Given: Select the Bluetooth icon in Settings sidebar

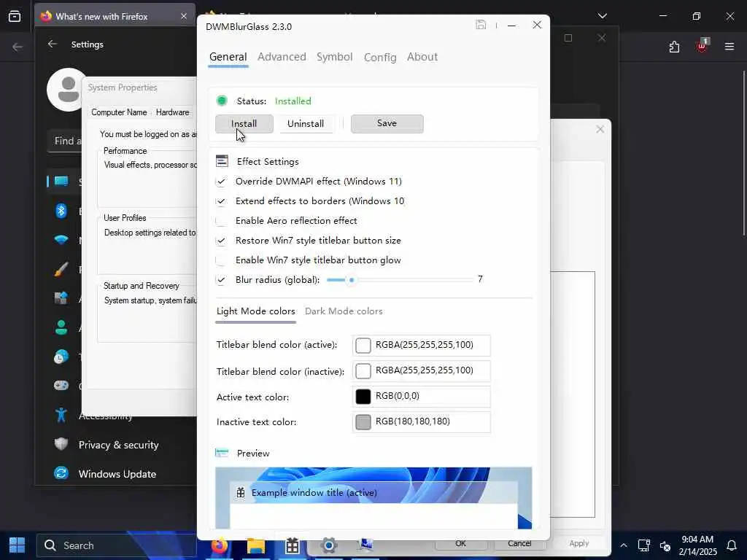Looking at the screenshot, I should [61, 210].
